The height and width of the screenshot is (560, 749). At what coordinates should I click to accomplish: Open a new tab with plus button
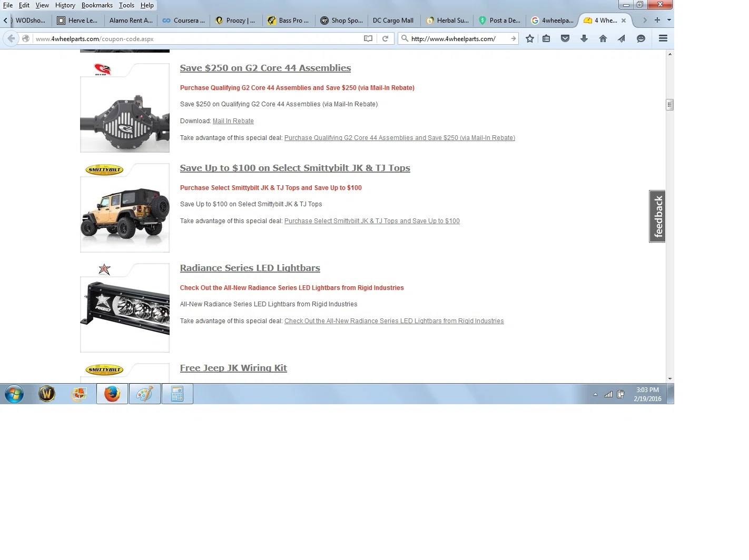coord(657,20)
